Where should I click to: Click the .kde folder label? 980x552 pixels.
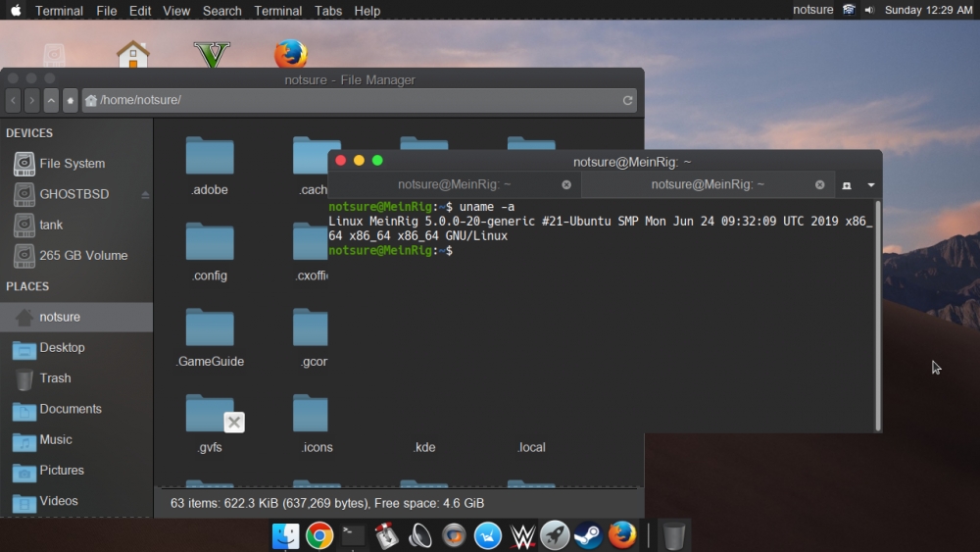[424, 448]
